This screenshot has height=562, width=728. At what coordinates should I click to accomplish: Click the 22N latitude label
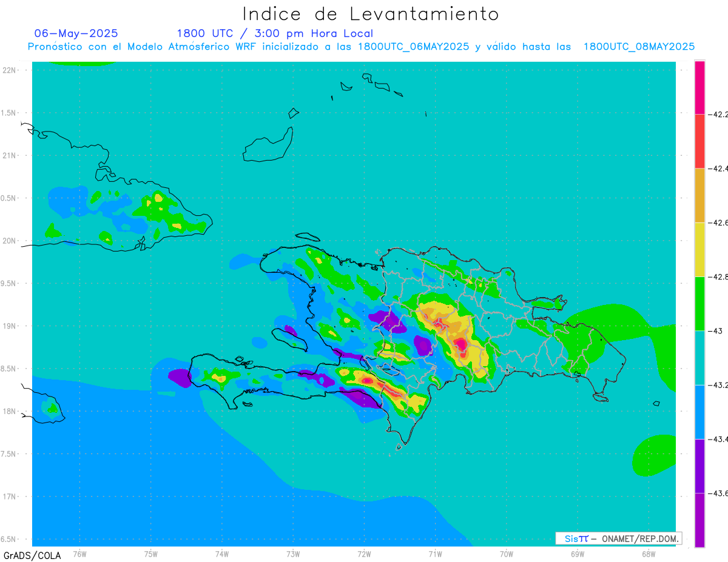pos(9,70)
